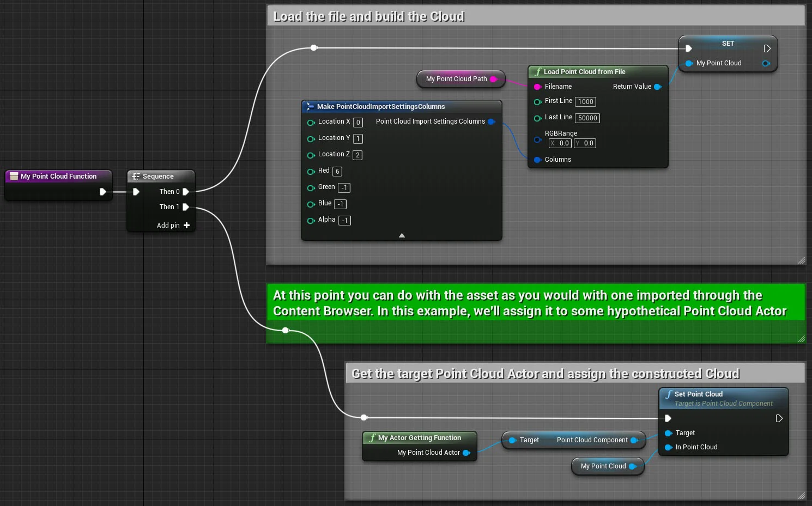Click the Point Cloud Component output pin
Viewport: 812px width, 506px height.
click(634, 440)
